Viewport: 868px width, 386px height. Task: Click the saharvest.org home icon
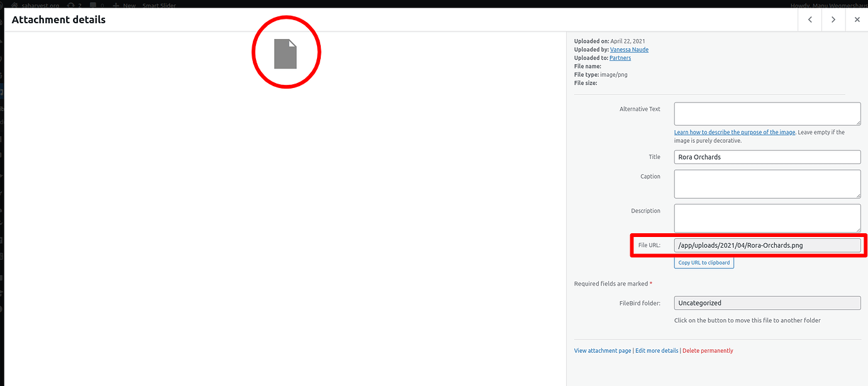click(16, 5)
